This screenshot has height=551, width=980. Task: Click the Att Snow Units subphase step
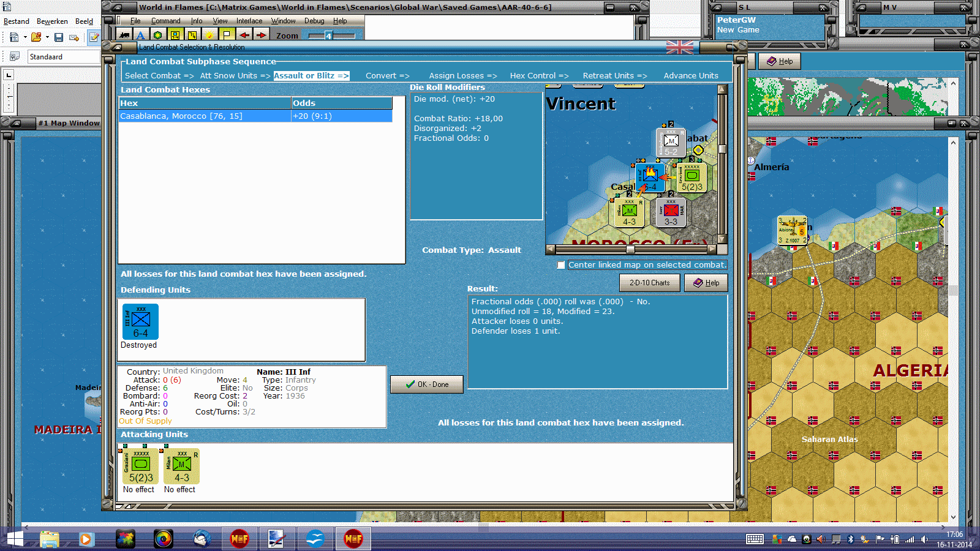tap(235, 76)
